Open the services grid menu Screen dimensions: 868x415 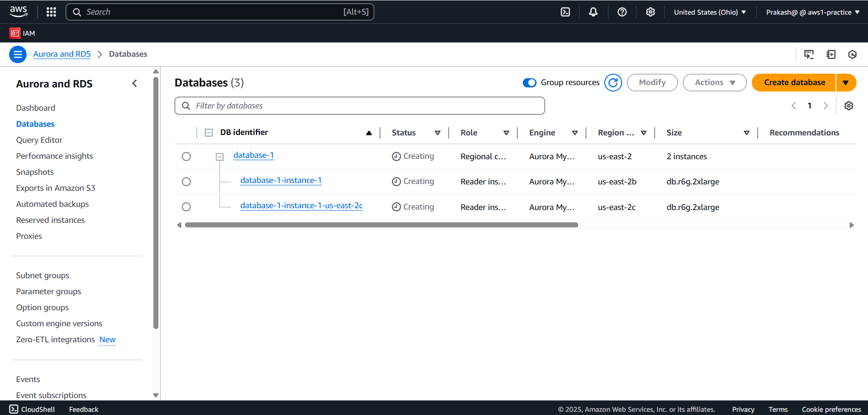tap(51, 12)
